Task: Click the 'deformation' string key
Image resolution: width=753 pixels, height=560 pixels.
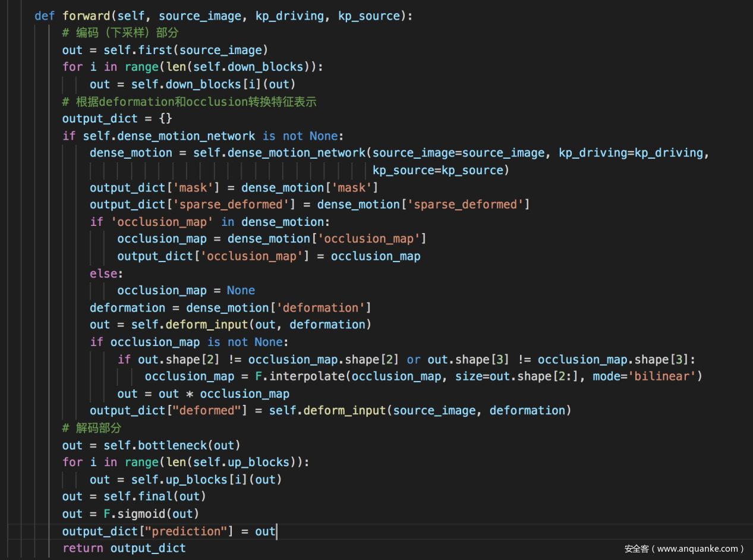Action: click(x=324, y=307)
